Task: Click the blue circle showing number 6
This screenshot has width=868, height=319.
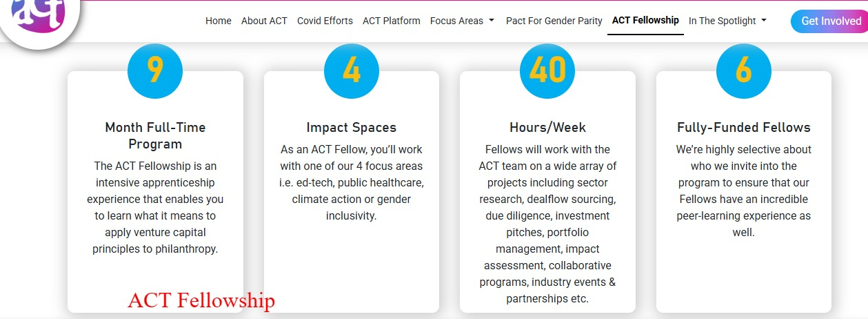Action: tap(743, 70)
